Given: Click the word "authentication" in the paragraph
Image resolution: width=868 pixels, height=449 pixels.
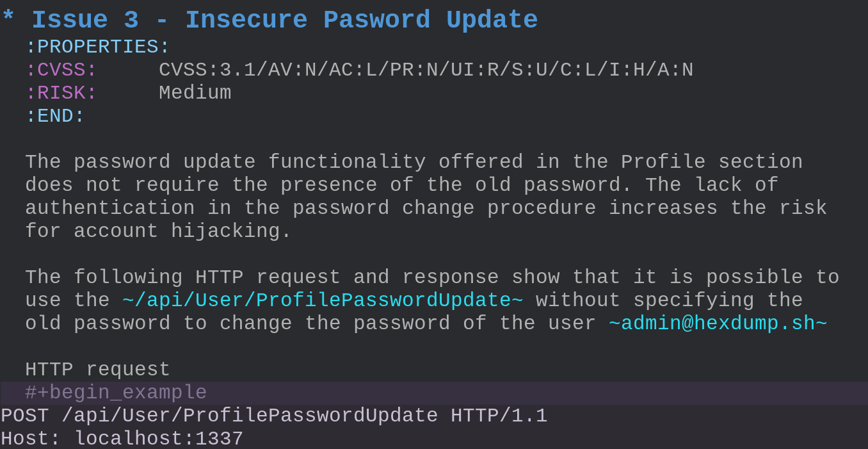Looking at the screenshot, I should (x=109, y=208).
